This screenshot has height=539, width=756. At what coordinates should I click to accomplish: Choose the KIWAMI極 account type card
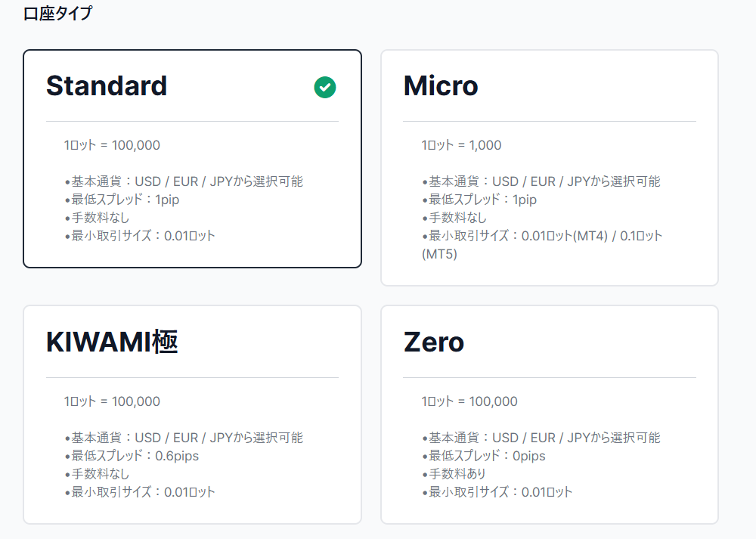192,414
